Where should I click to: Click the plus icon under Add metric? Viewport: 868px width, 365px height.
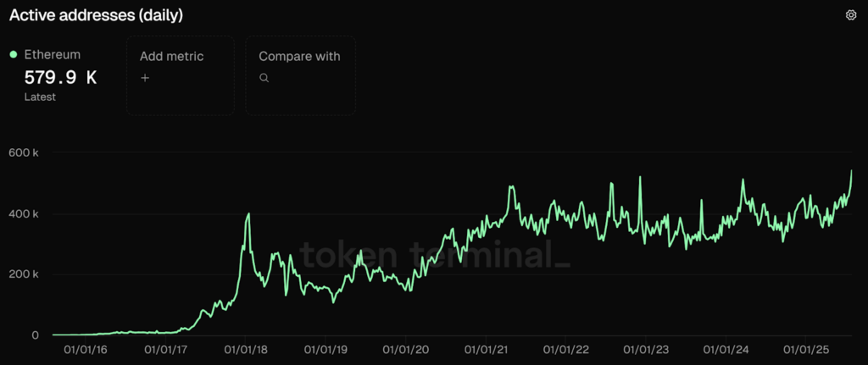[x=145, y=78]
